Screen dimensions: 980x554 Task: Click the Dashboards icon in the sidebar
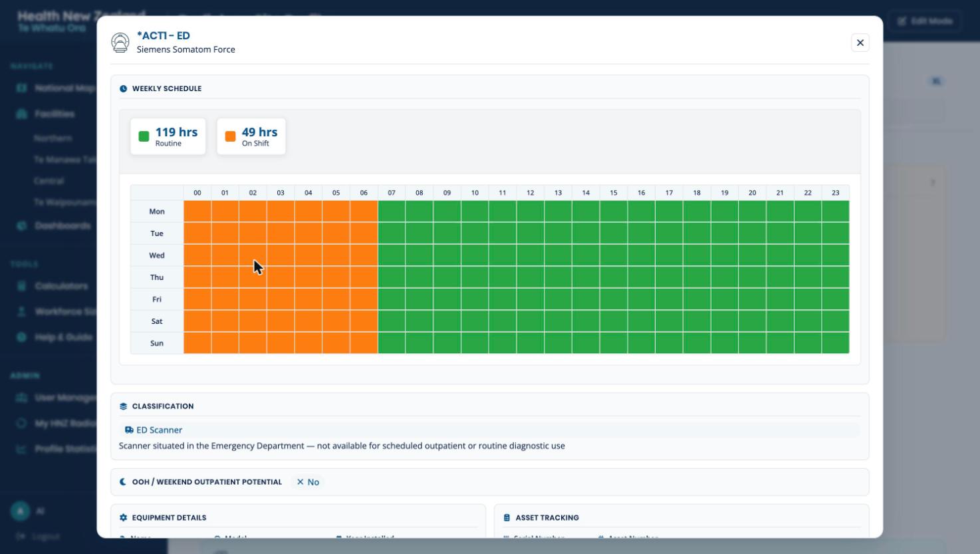point(21,225)
